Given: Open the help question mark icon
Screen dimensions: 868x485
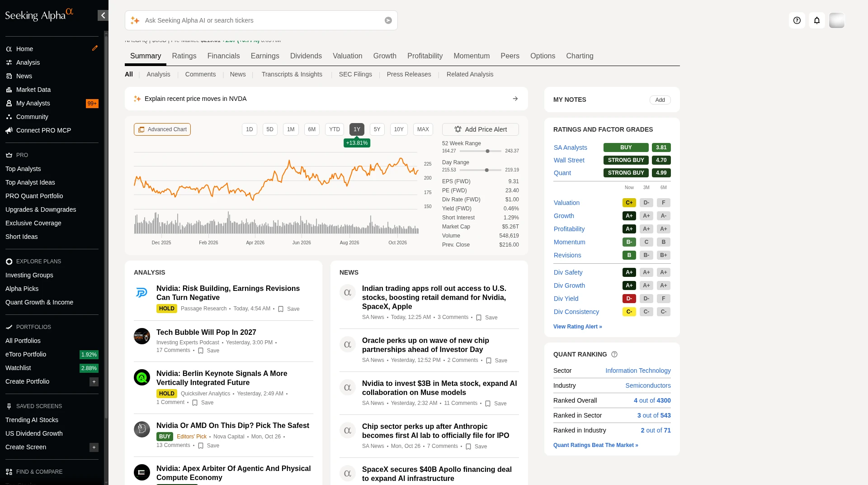Looking at the screenshot, I should pos(797,20).
